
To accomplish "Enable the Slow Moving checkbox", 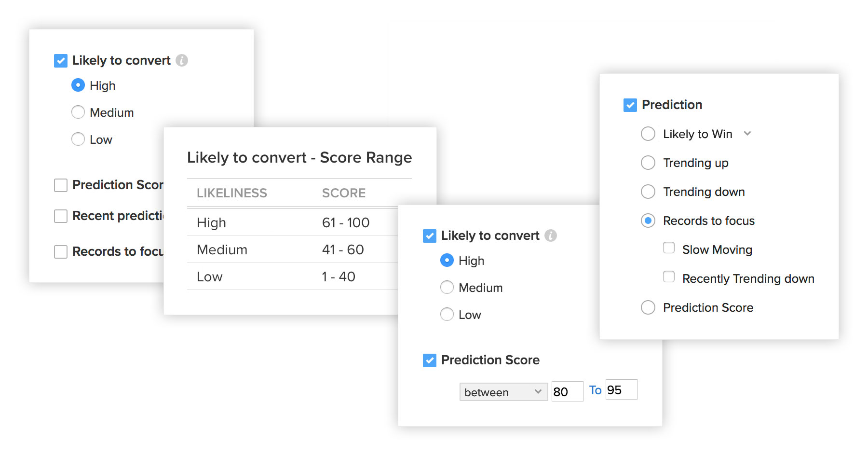I will [669, 248].
